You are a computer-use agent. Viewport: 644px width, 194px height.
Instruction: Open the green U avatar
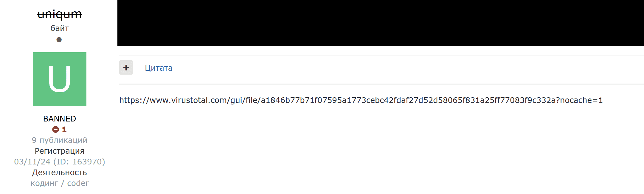60,79
